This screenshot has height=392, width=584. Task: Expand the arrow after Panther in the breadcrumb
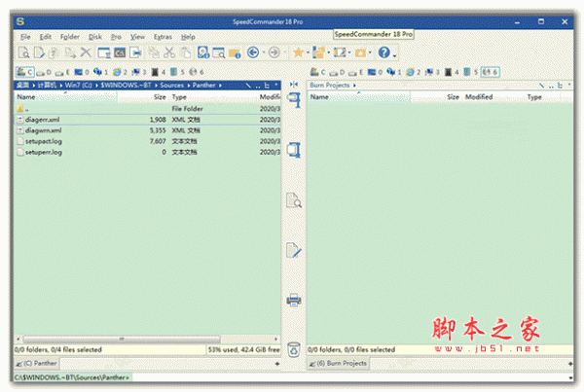coord(221,86)
